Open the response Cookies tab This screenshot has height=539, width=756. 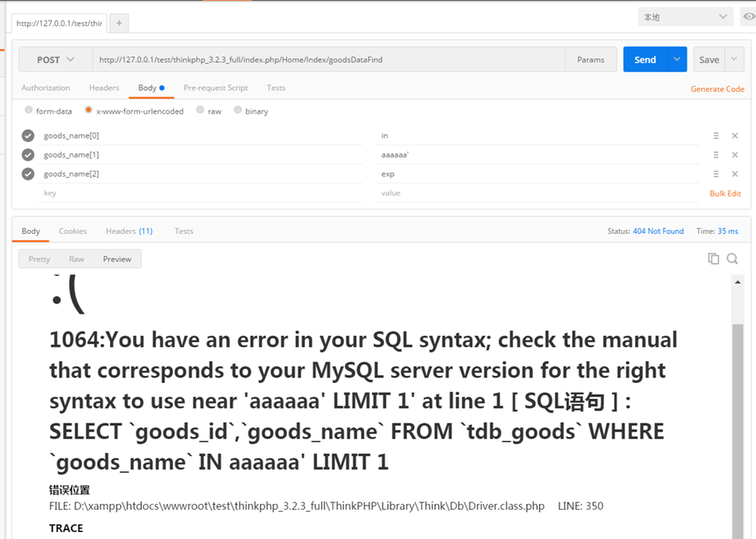(x=72, y=231)
